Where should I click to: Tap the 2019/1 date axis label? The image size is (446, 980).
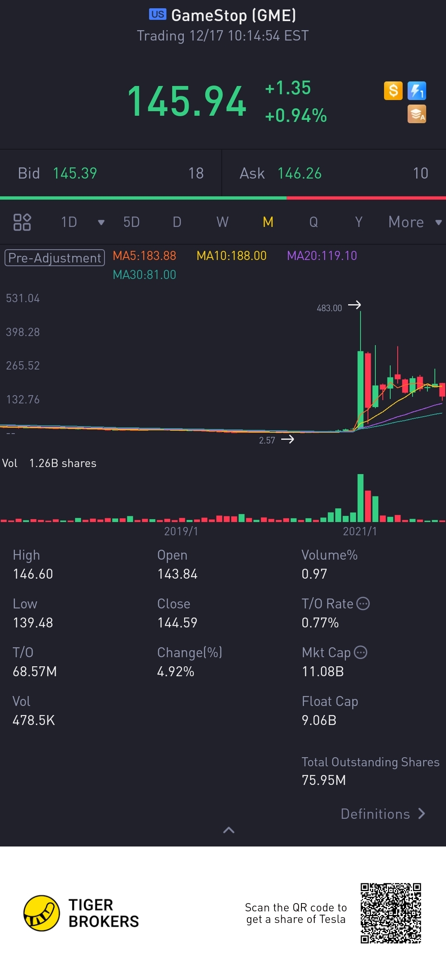[x=181, y=531]
